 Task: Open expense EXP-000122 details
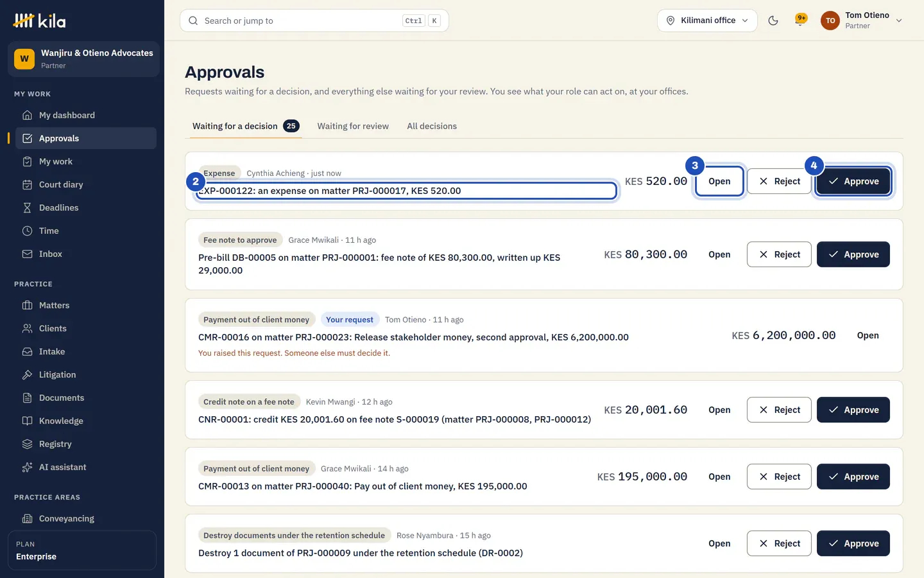click(x=719, y=181)
